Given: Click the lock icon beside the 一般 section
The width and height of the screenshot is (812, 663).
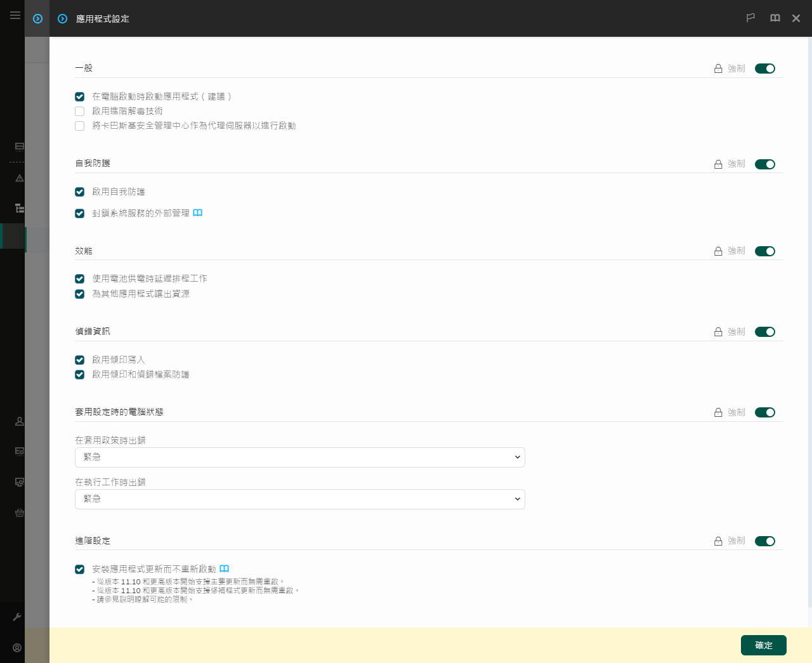Looking at the screenshot, I should pos(717,68).
